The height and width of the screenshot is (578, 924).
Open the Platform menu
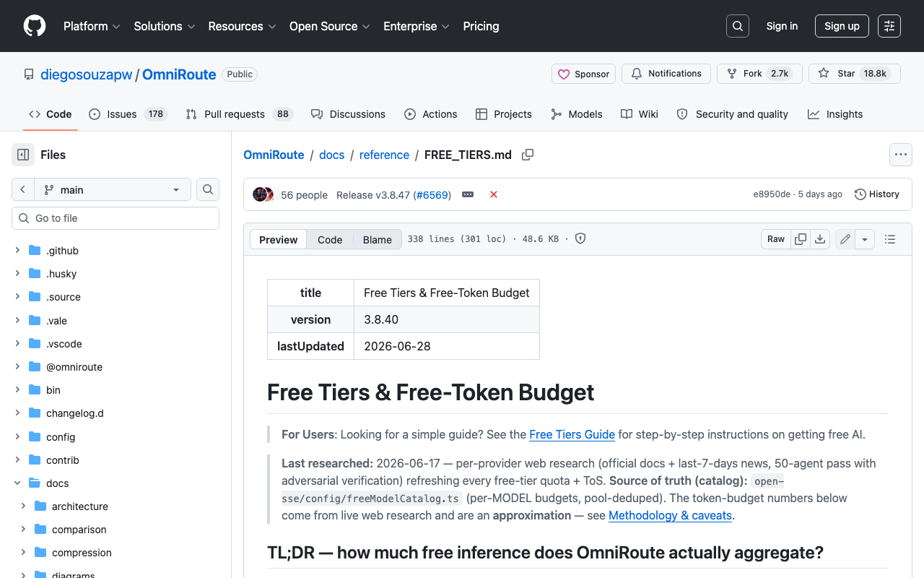tap(92, 26)
